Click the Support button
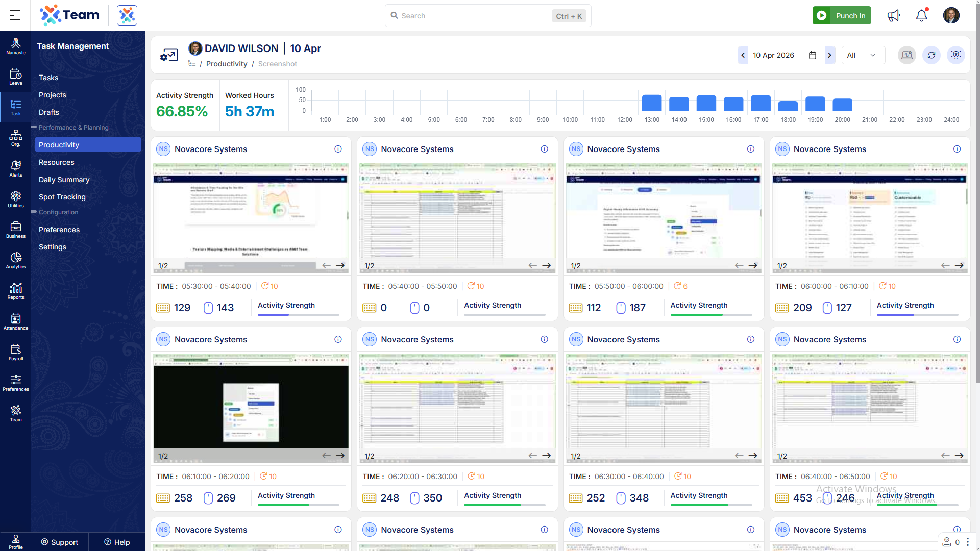This screenshot has width=980, height=551. pos(60,542)
